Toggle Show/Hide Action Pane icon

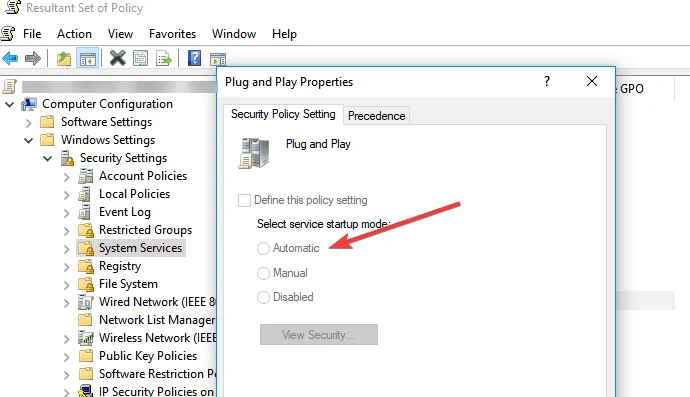[218, 59]
